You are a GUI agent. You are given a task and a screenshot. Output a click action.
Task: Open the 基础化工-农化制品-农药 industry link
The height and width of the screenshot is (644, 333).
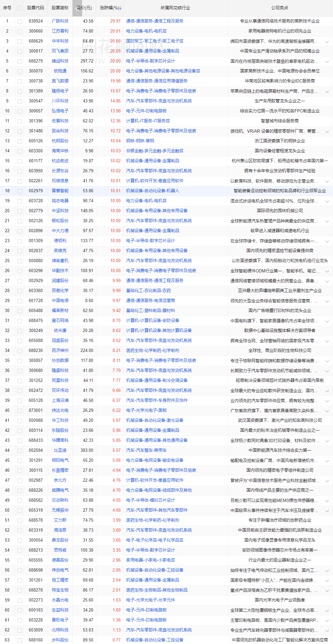[x=148, y=290]
